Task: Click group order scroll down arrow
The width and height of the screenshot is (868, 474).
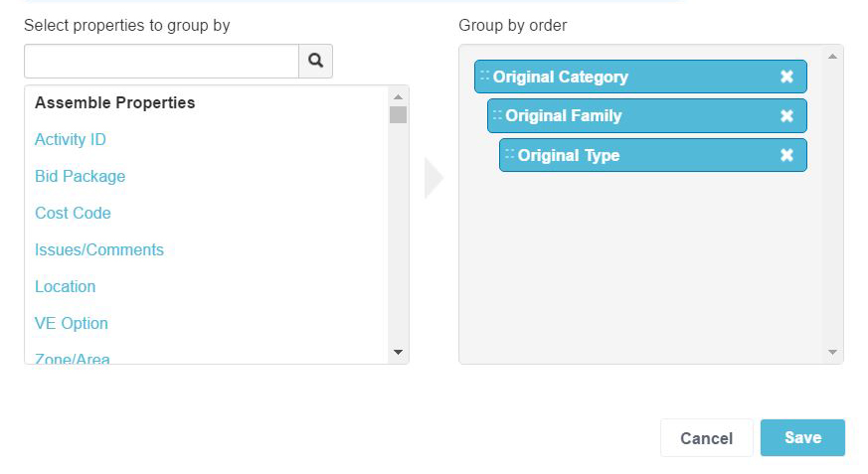Action: click(832, 352)
